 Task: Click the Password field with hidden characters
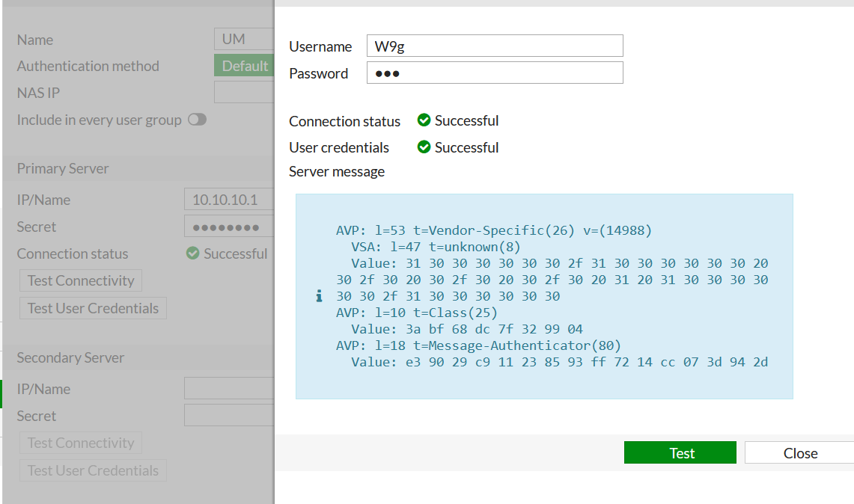pos(494,73)
